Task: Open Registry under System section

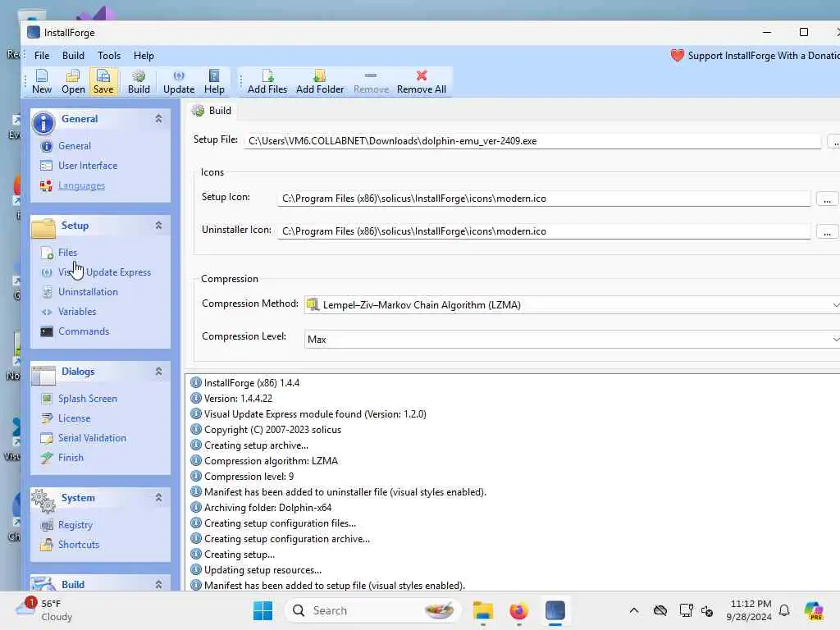Action: coord(75,525)
